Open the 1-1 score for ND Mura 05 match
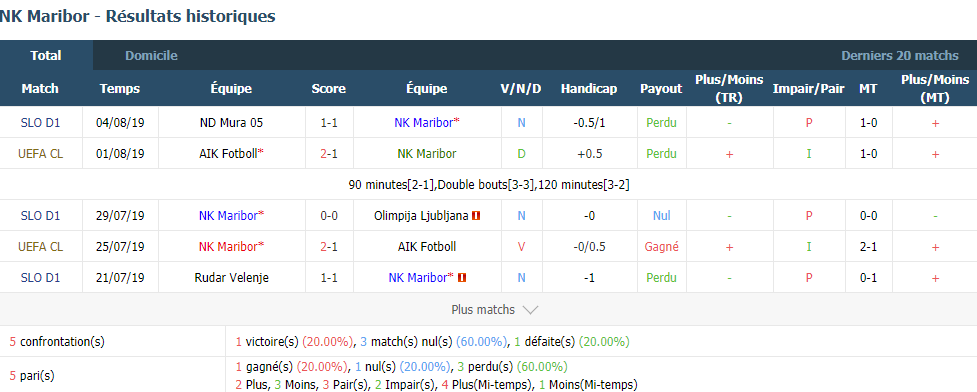The width and height of the screenshot is (977, 392). pyautogui.click(x=329, y=123)
